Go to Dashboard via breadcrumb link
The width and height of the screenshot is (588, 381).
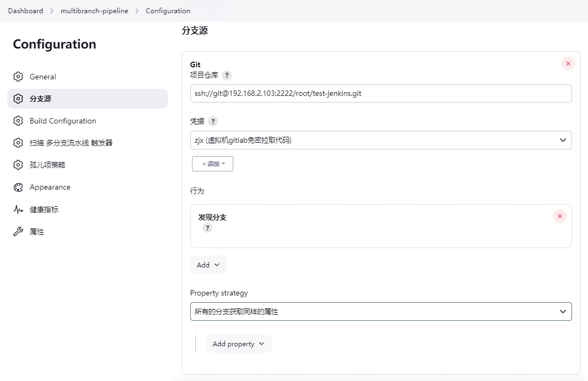click(25, 10)
